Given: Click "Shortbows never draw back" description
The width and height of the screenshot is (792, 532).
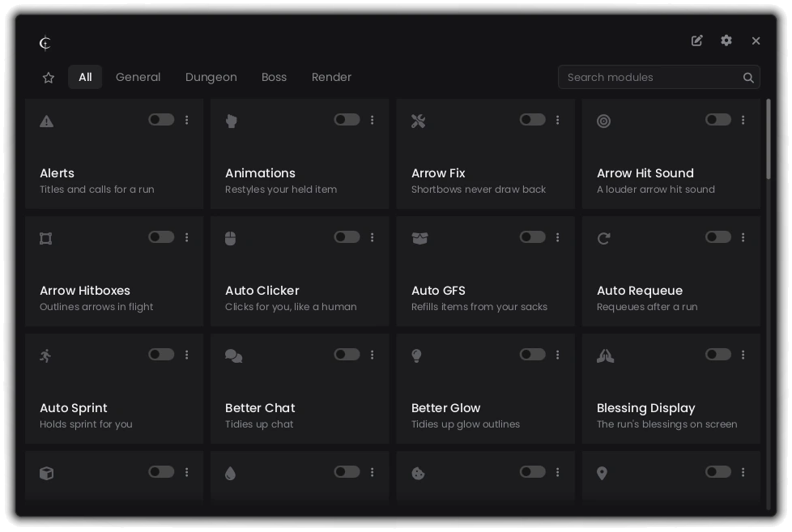Looking at the screenshot, I should tap(479, 189).
